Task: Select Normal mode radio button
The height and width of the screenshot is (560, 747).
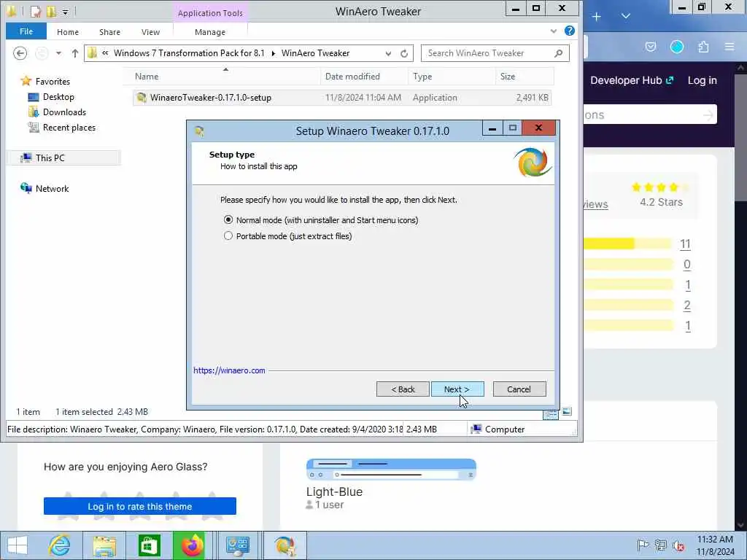Action: 228,220
